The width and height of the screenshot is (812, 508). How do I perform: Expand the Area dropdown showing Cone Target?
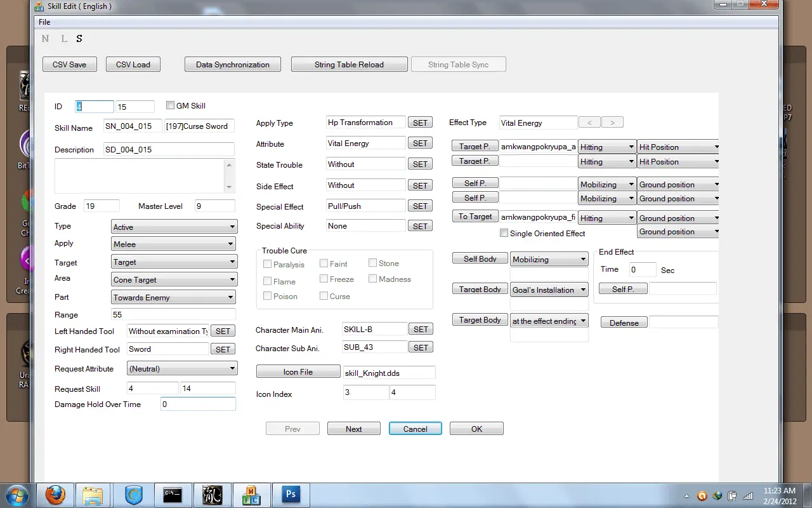pyautogui.click(x=174, y=279)
